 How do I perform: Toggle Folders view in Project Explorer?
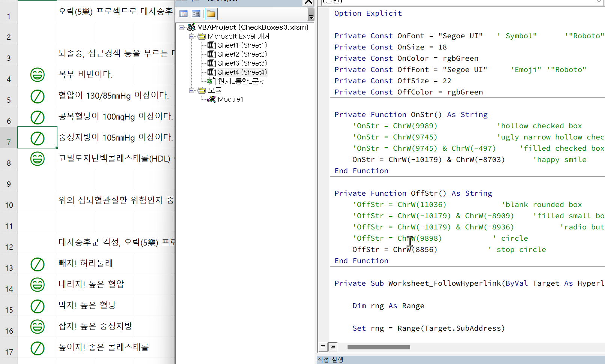coord(211,14)
